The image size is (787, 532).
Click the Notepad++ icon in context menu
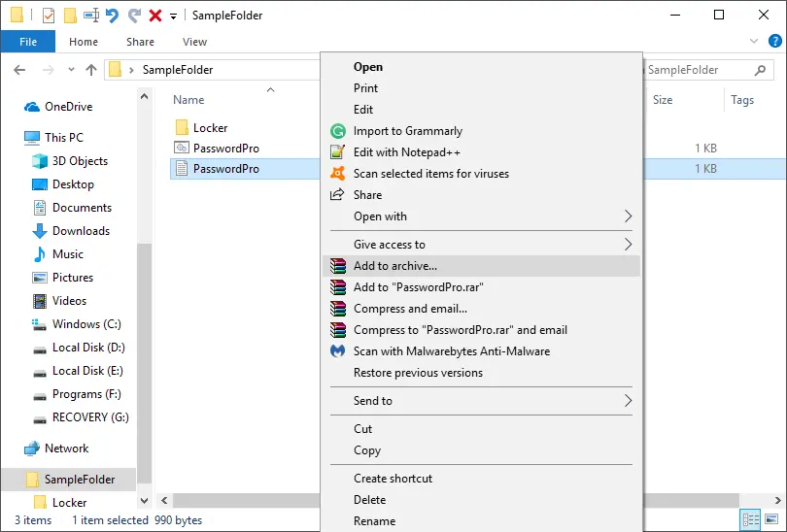click(x=337, y=152)
